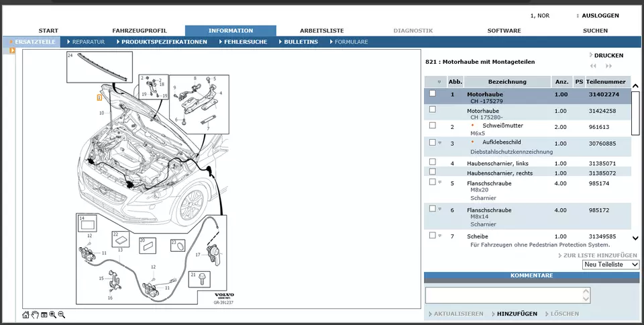Zoom in on the parts diagram
The image size is (644, 325).
(x=52, y=314)
